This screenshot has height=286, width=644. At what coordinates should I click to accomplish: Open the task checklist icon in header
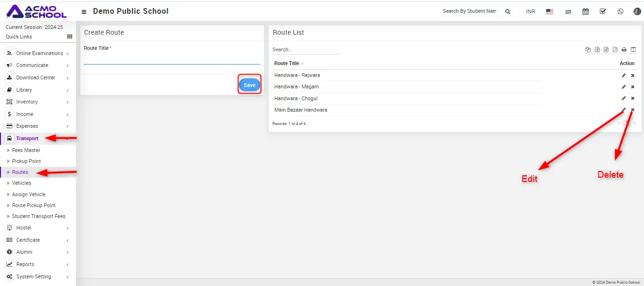tap(603, 11)
